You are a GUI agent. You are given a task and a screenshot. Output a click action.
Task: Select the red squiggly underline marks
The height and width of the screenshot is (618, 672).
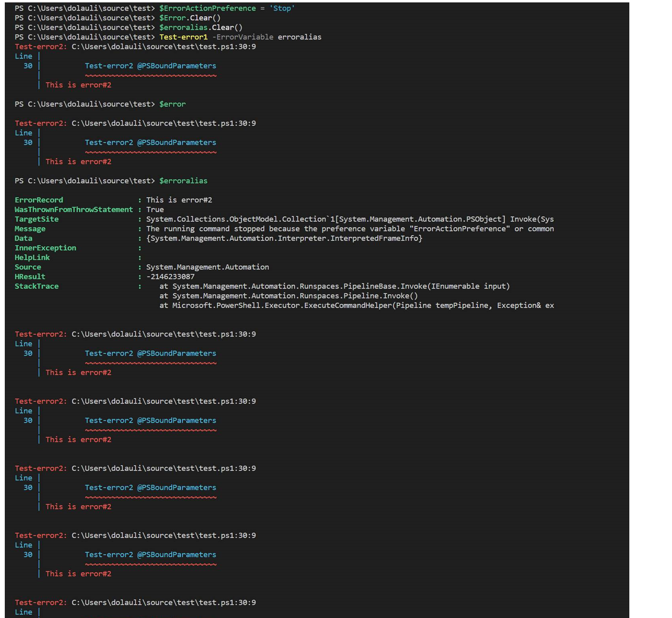pyautogui.click(x=150, y=75)
